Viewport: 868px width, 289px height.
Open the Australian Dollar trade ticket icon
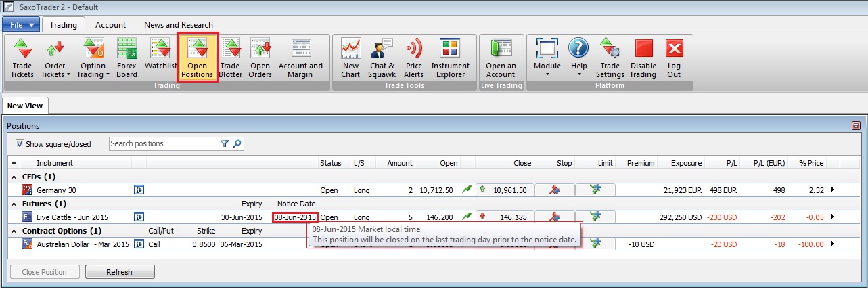[x=139, y=244]
